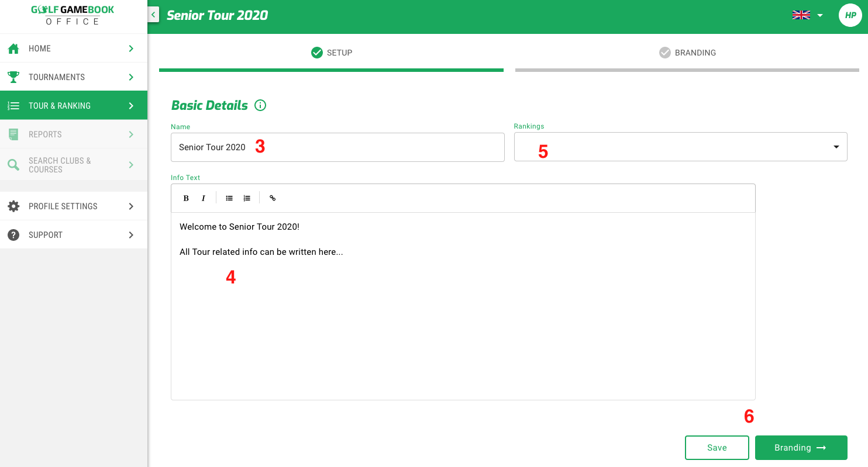The height and width of the screenshot is (467, 868).
Task: Click the Setup step checkmark icon
Action: click(x=317, y=53)
